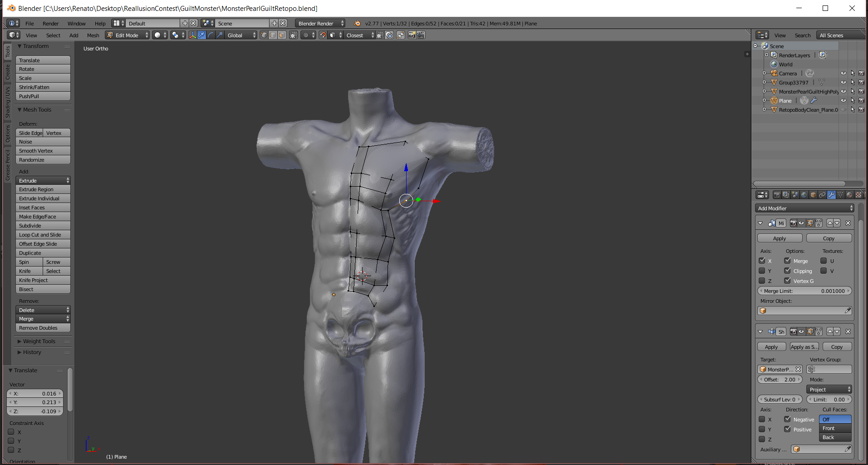Open Modifiers properties tab wrench icon
This screenshot has width=868, height=465.
coord(832,195)
